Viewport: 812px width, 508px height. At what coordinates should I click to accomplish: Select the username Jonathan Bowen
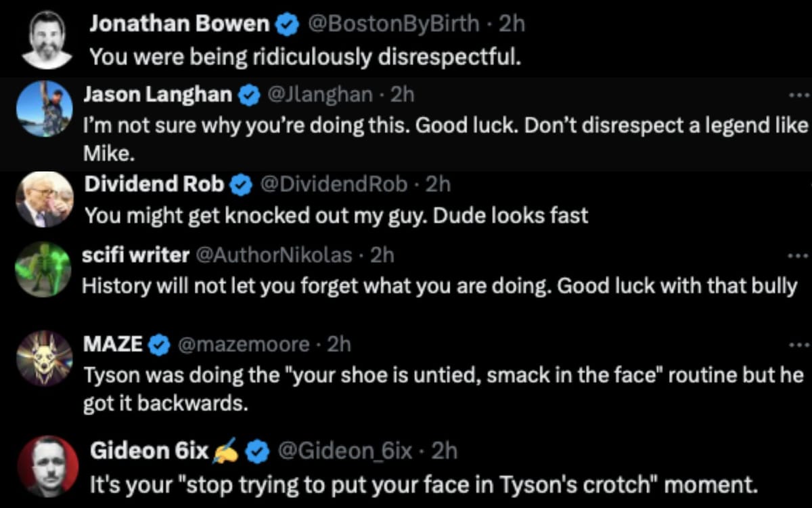click(177, 23)
